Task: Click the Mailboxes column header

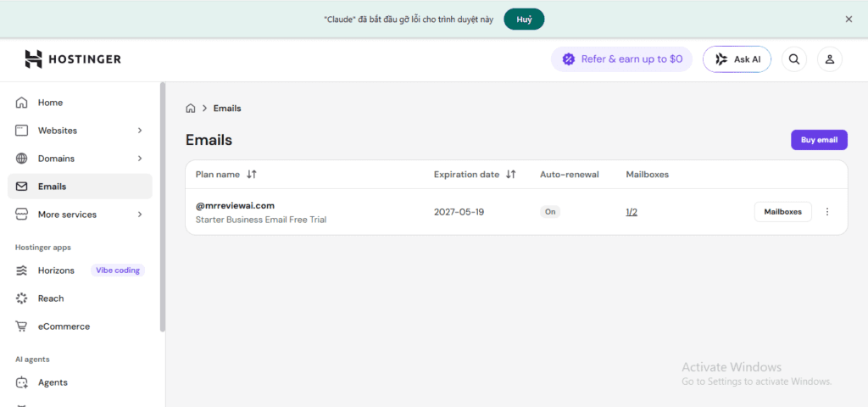Action: pos(647,175)
